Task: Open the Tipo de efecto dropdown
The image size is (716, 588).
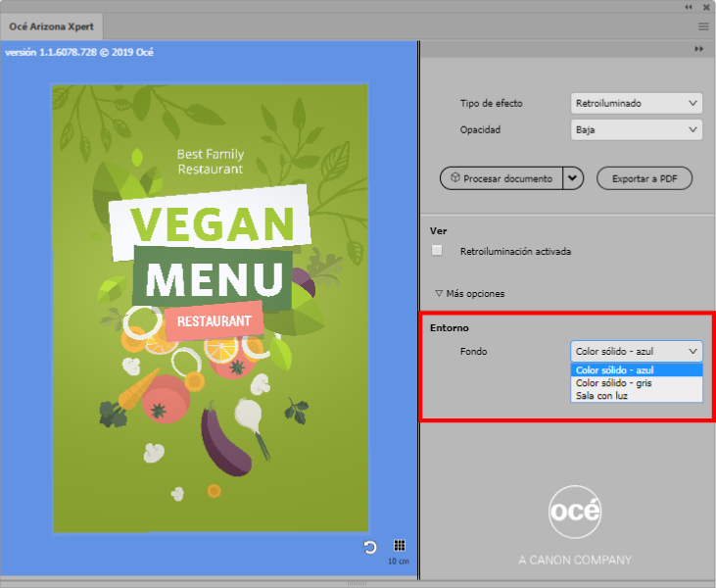Action: coord(636,103)
